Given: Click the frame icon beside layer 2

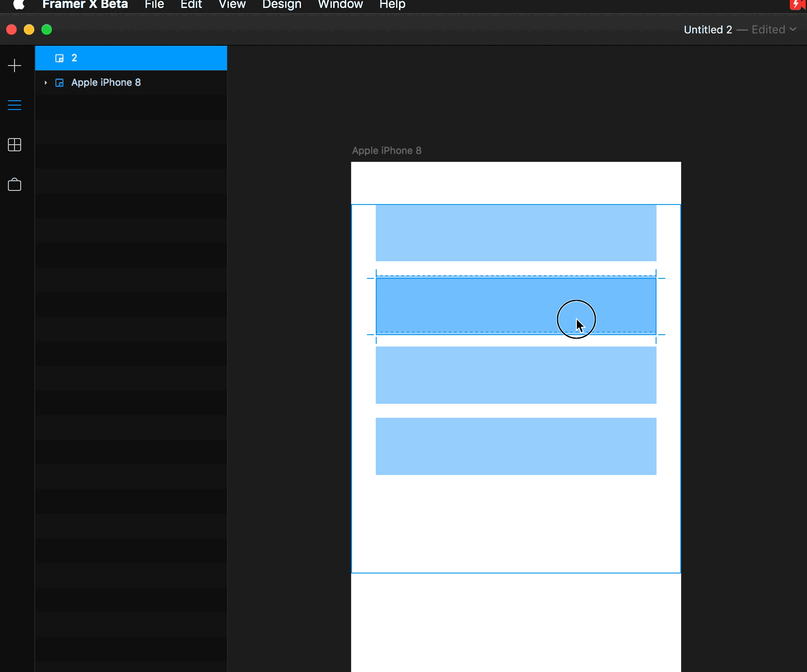Looking at the screenshot, I should (x=59, y=58).
